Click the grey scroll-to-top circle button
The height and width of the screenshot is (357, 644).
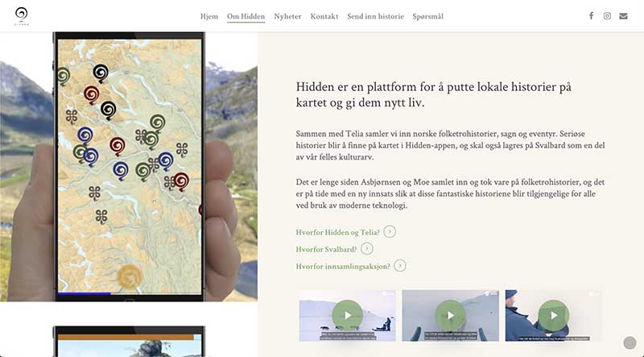(x=630, y=342)
